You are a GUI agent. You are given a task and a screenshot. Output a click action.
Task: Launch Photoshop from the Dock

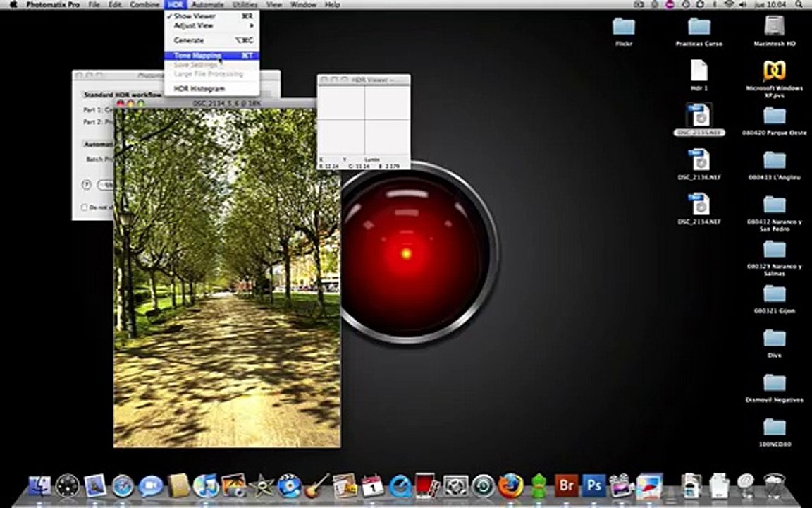tap(594, 486)
